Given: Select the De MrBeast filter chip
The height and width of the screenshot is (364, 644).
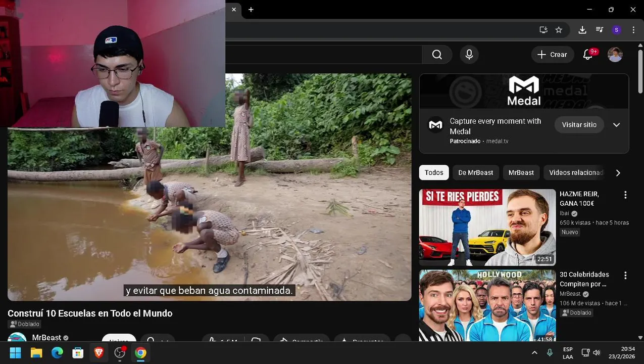Looking at the screenshot, I should [x=475, y=173].
